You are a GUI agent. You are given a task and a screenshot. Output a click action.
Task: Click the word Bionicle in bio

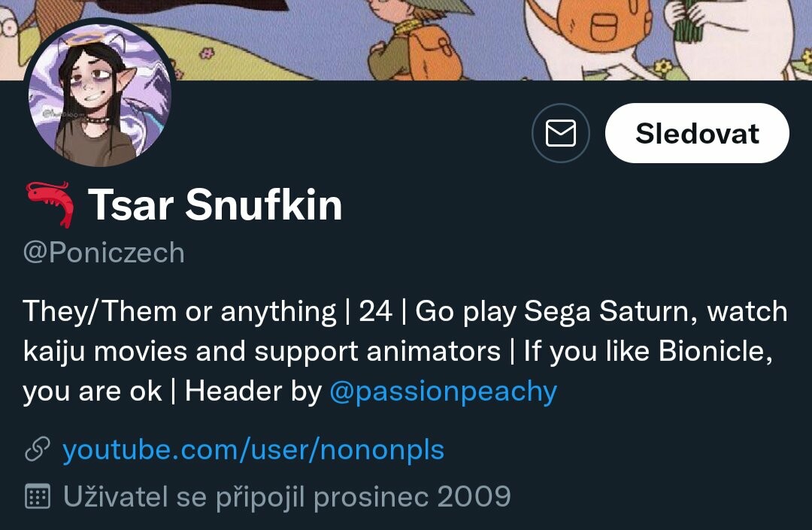(x=711, y=351)
